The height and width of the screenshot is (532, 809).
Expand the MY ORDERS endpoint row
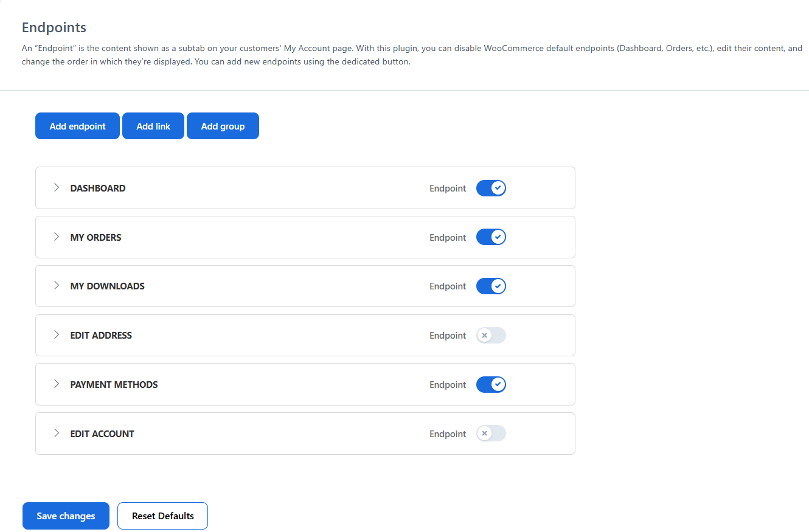[x=56, y=237]
